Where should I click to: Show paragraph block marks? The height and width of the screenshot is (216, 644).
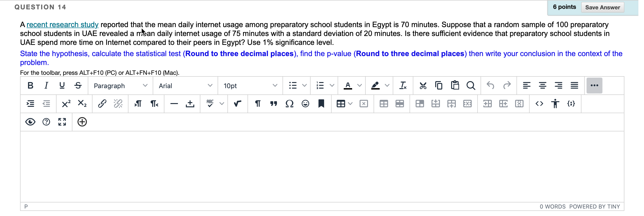pyautogui.click(x=258, y=104)
